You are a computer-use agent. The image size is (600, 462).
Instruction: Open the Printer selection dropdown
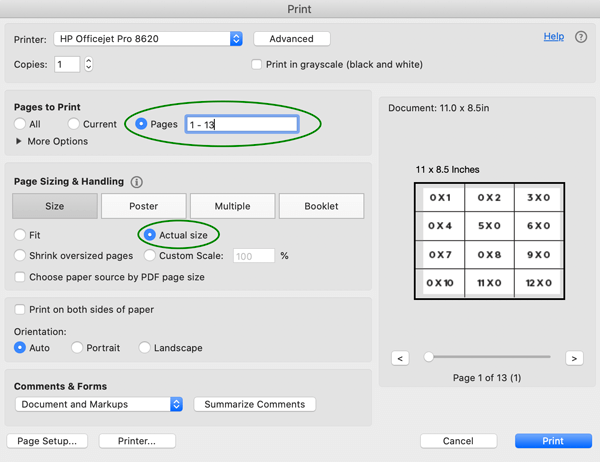pyautogui.click(x=148, y=39)
